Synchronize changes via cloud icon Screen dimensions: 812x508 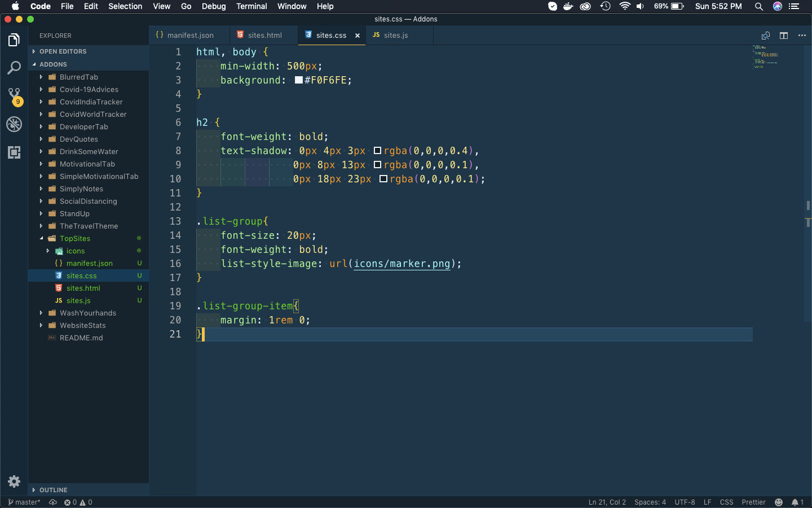[x=53, y=502]
